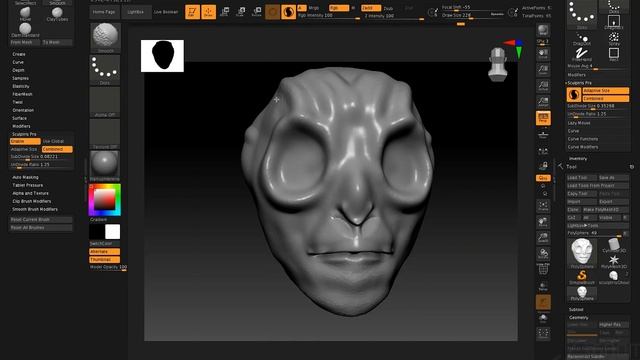Click the white secondary color swatch
The image size is (640, 360).
(x=113, y=232)
